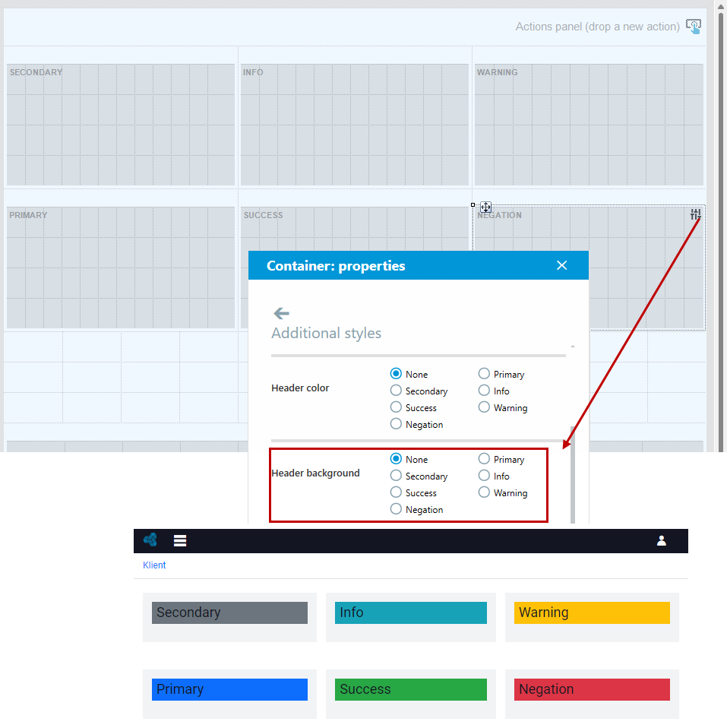Viewport: 727px width, 728px height.
Task: Select Primary for Header color
Action: 484,374
